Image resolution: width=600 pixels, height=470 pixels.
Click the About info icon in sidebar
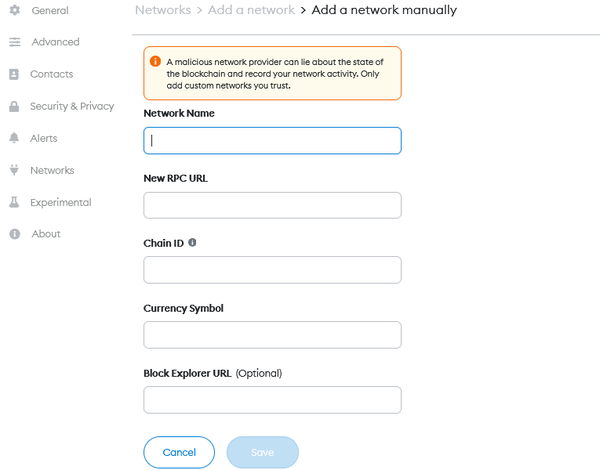tap(15, 234)
